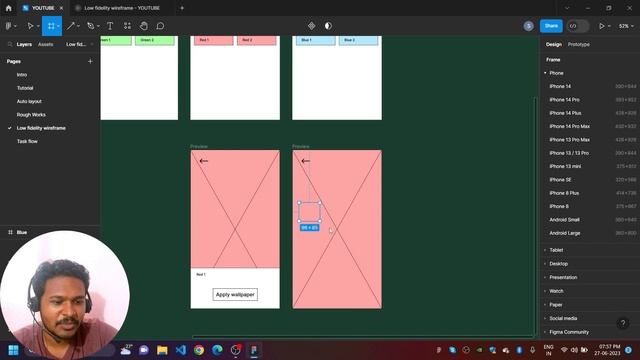Select the Pen tool
Viewport: 640px width, 360px height.
click(90, 26)
